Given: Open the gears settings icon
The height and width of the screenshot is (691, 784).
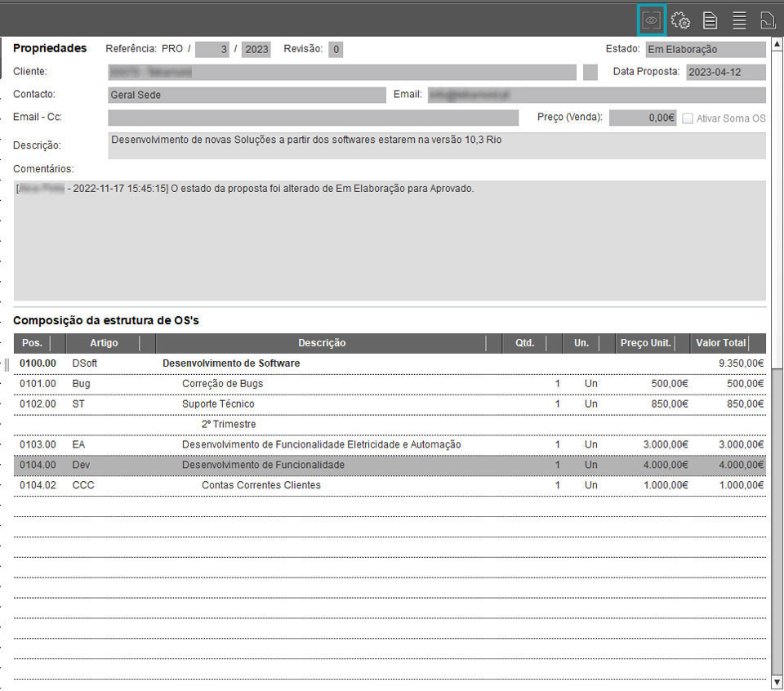Looking at the screenshot, I should (x=680, y=20).
